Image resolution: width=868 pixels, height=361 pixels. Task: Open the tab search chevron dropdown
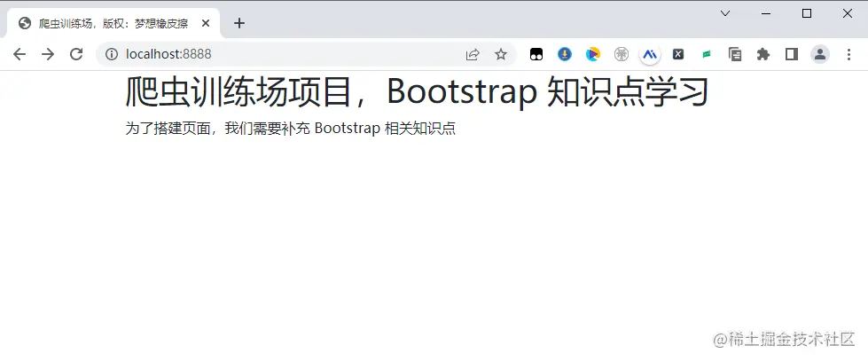pos(725,14)
